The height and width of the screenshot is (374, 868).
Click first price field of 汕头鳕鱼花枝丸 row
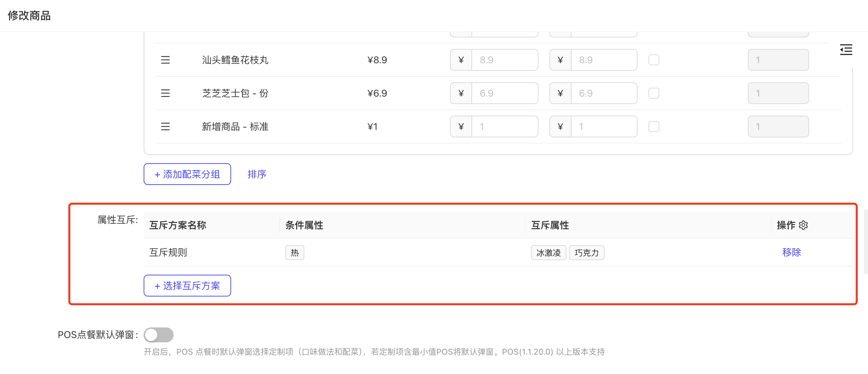(x=504, y=60)
